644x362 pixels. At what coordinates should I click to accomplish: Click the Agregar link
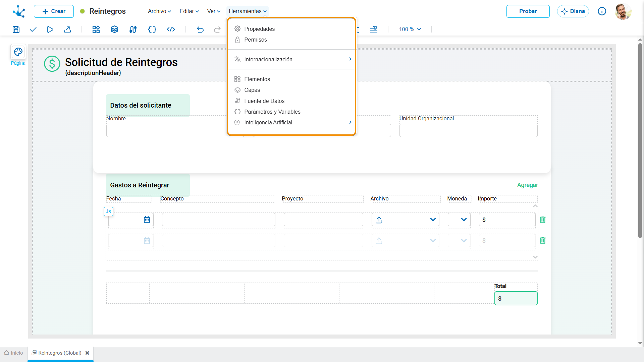coord(528,185)
